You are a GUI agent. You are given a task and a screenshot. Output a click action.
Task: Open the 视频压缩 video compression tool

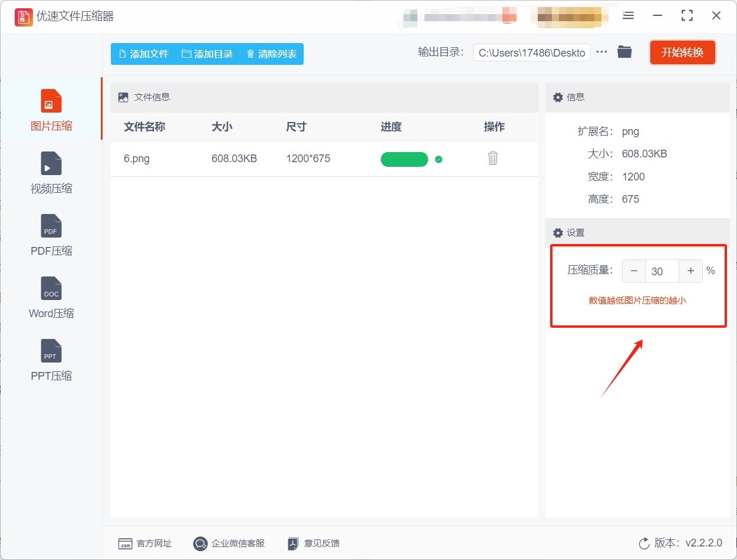click(x=51, y=164)
